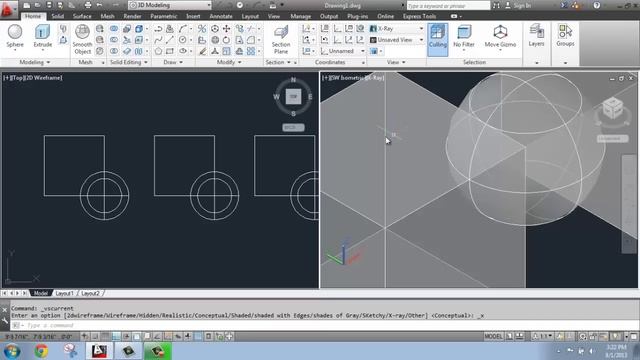640x360 pixels.
Task: Click the Sign In link
Action: 522,5
